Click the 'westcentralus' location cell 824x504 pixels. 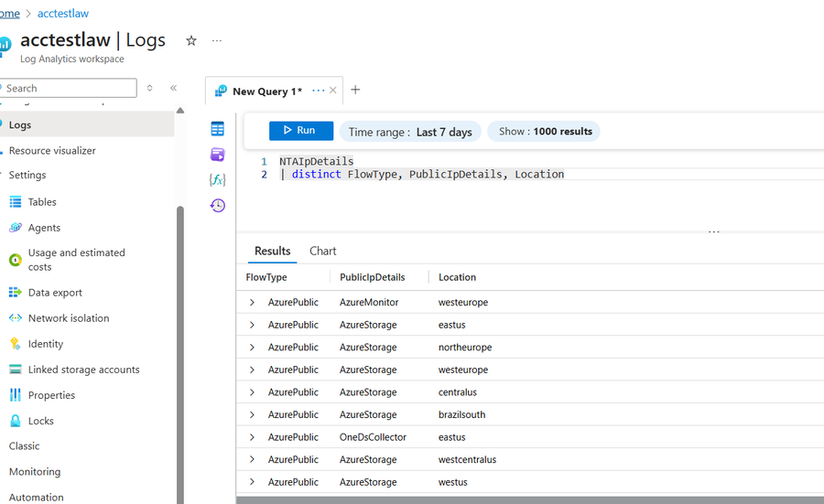pos(467,459)
